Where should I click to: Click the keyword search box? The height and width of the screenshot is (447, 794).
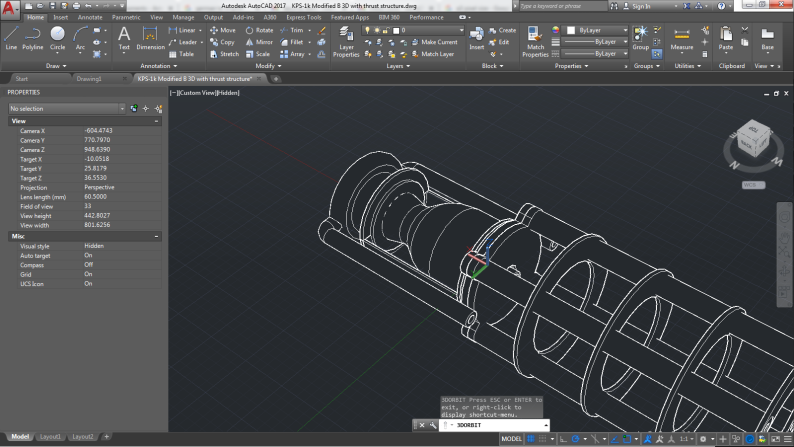point(562,6)
